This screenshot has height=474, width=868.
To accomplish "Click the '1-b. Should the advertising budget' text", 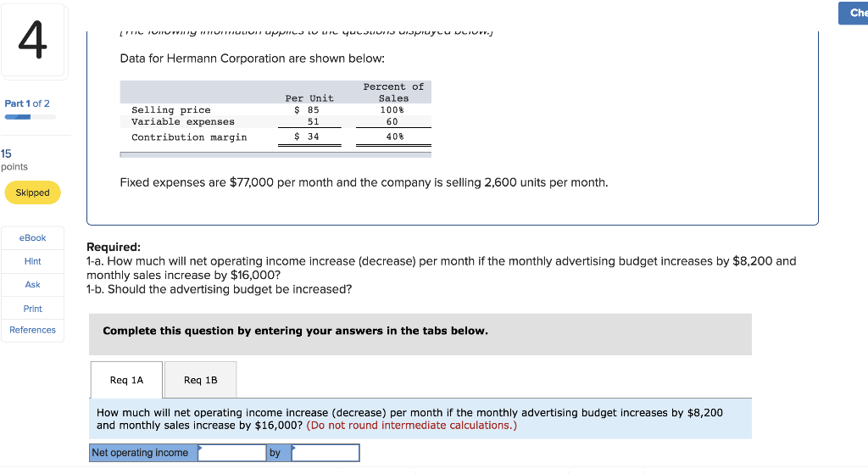I will [220, 290].
